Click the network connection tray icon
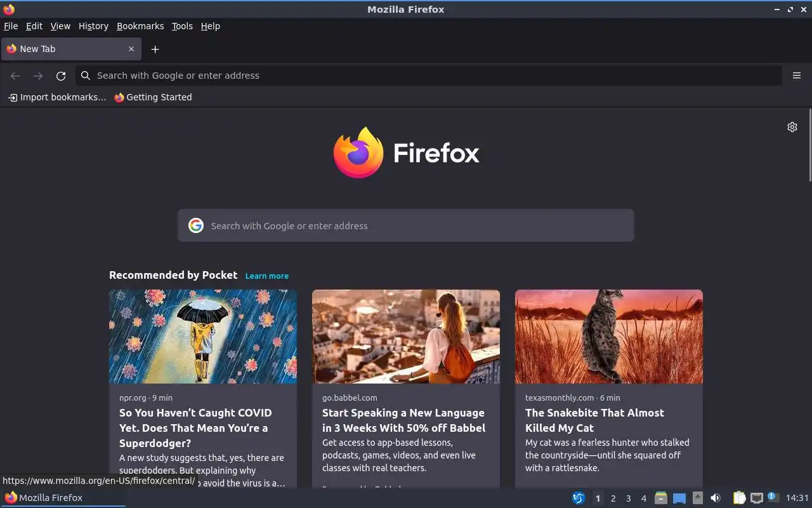812x508 pixels. pyautogui.click(x=756, y=498)
